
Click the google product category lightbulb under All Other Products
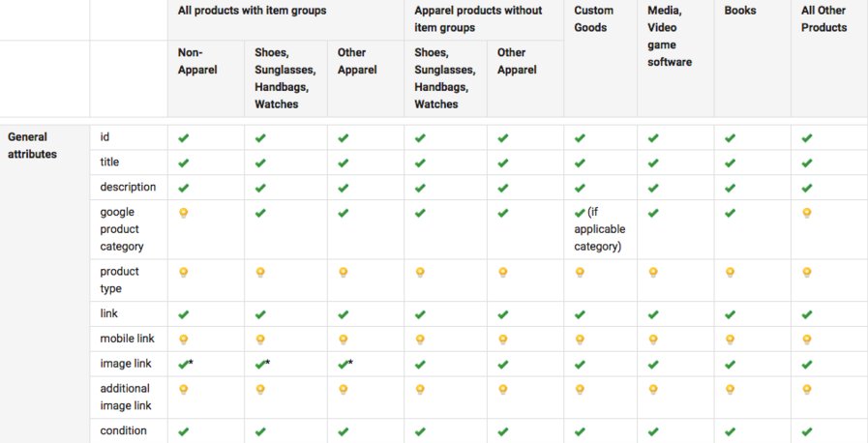[x=806, y=213]
